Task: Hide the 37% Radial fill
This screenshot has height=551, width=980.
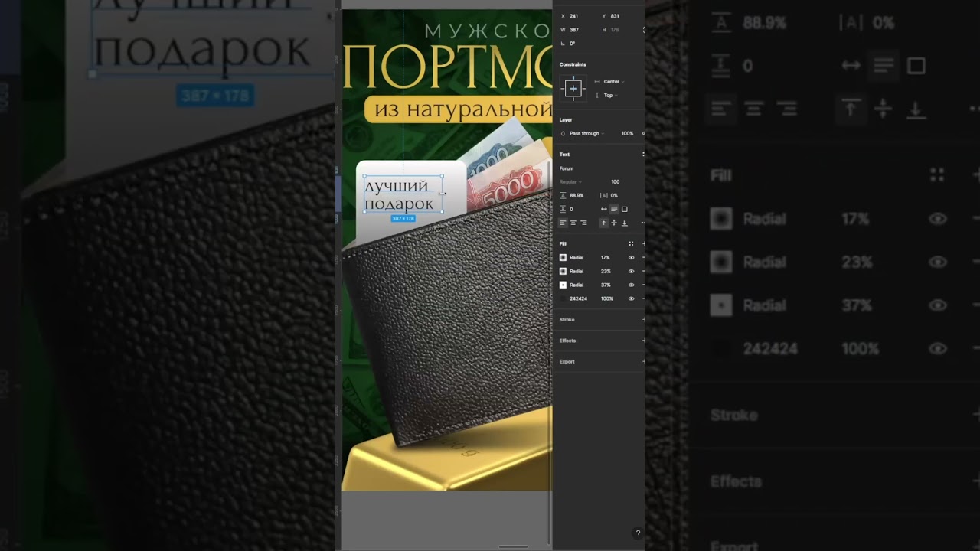Action: coord(631,285)
